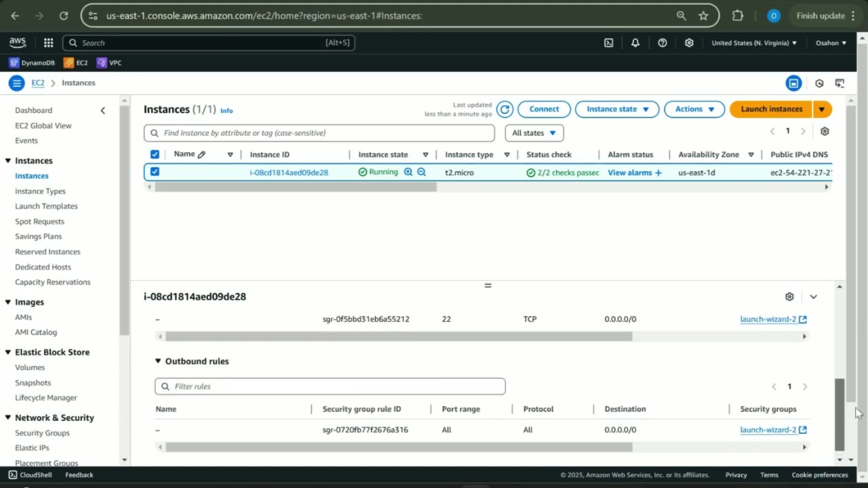
Task: Open Volumes in sidebar
Action: coord(30,367)
